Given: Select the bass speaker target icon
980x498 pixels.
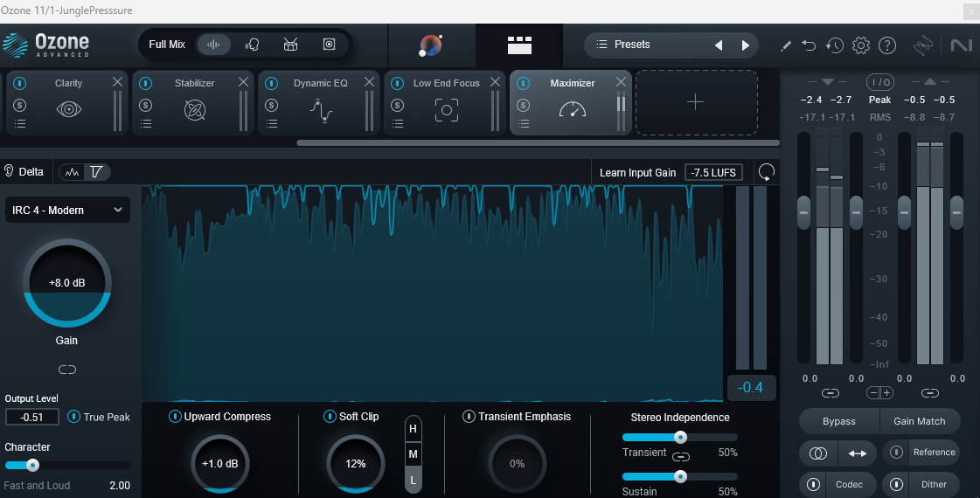Looking at the screenshot, I should tap(329, 45).
